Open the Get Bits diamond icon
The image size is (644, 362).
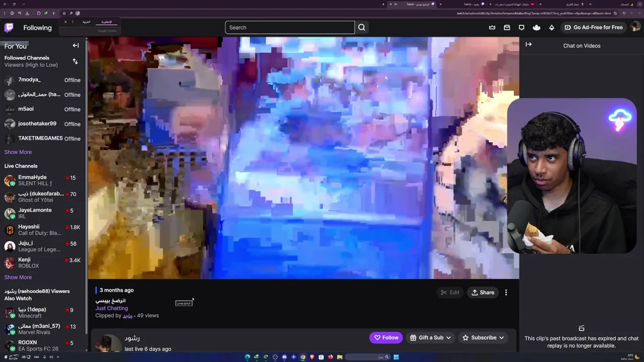point(551,28)
